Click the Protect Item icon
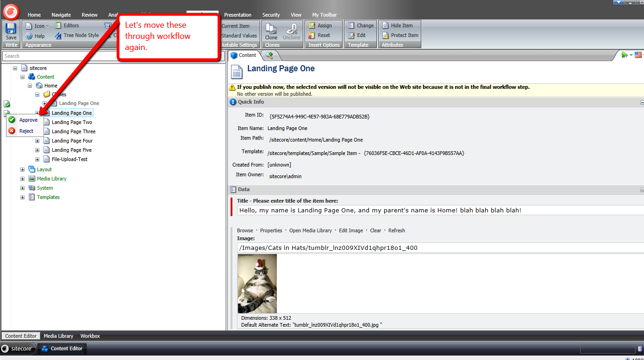This screenshot has width=644, height=360. click(386, 35)
